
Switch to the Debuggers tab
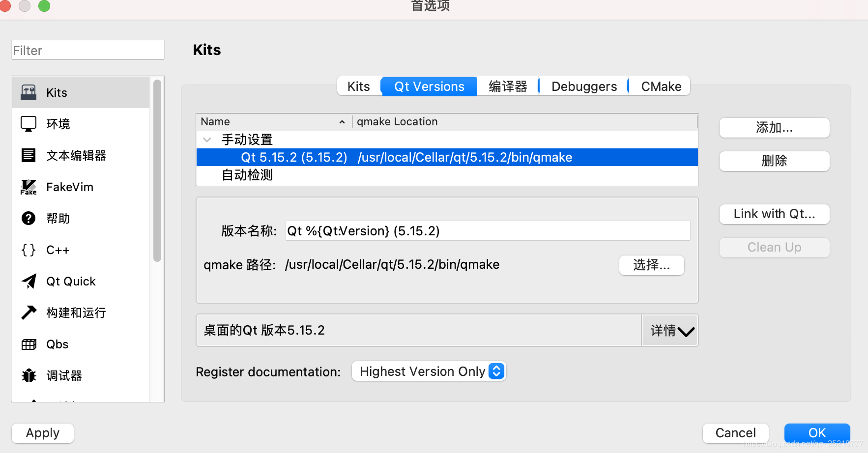(584, 86)
